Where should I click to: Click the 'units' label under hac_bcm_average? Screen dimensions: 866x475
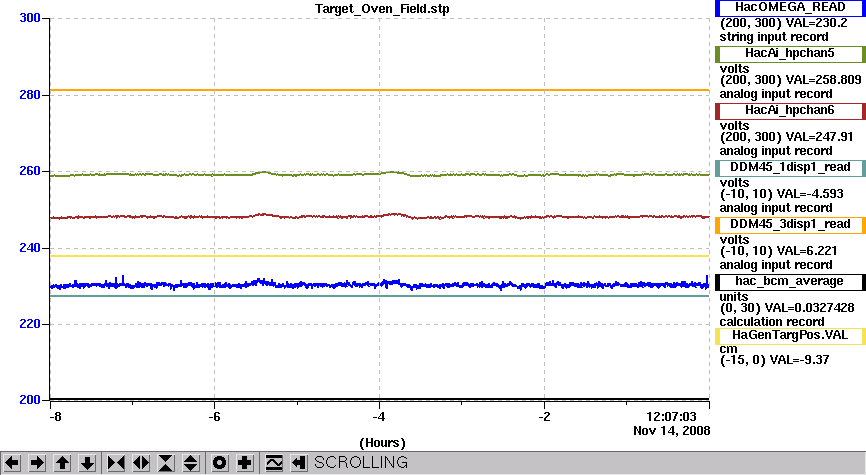[x=733, y=297]
